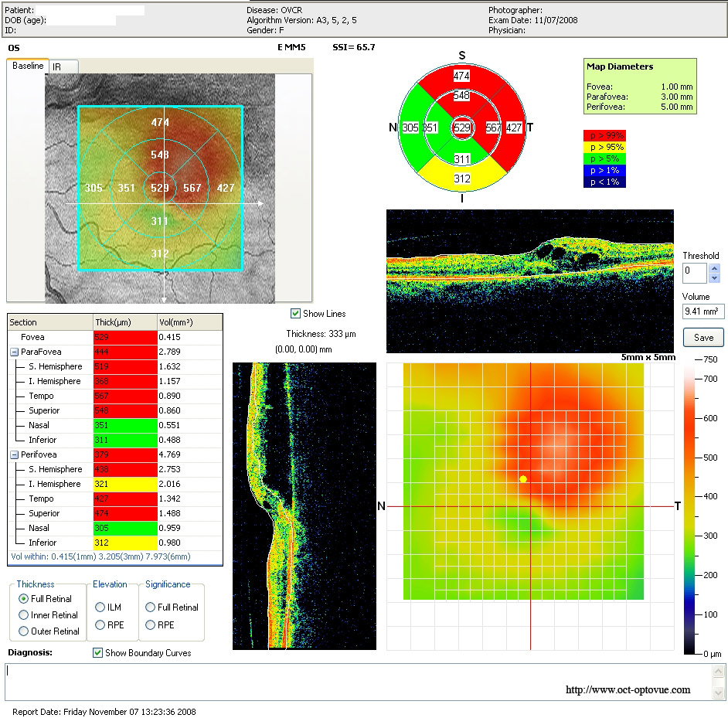Collapse the Perifovea tree section

[15, 454]
